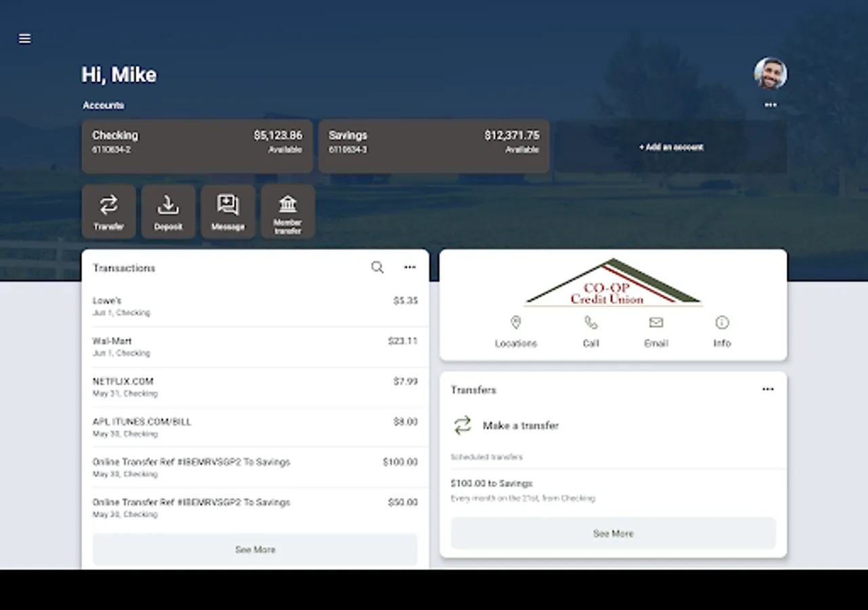Viewport: 868px width, 610px height.
Task: Open the hamburger navigation menu
Action: 25,39
